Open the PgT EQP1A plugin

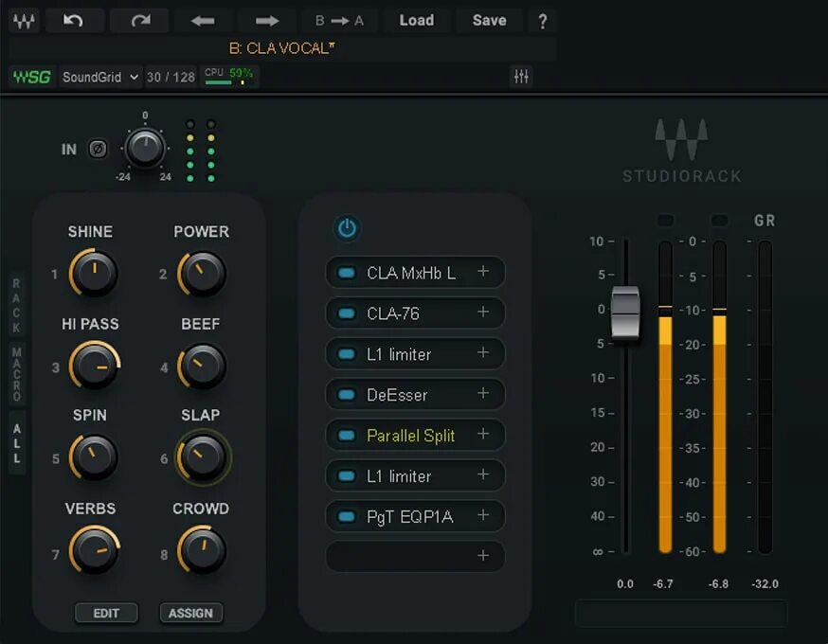click(x=410, y=517)
